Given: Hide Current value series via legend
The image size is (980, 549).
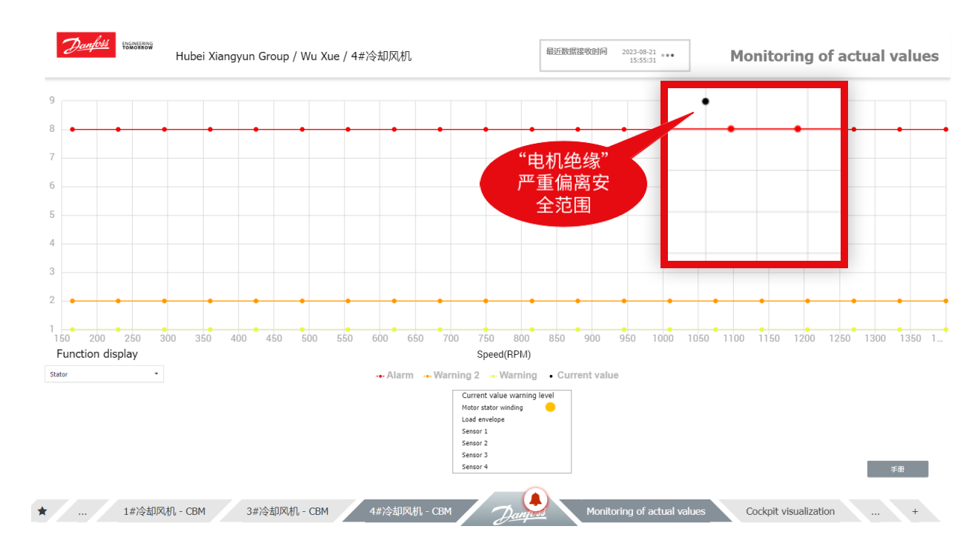Looking at the screenshot, I should point(583,376).
